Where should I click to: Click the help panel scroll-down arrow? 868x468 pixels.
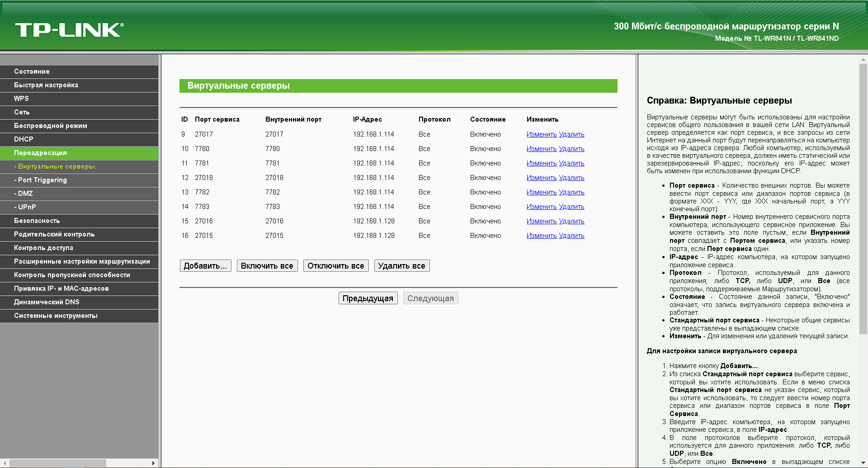click(863, 463)
